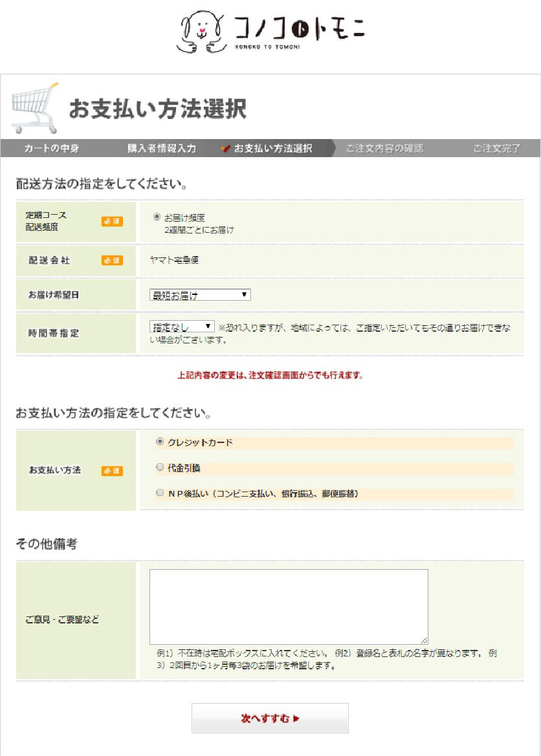Click the 必須 badge next to お支払い方法
541x756 pixels.
112,471
